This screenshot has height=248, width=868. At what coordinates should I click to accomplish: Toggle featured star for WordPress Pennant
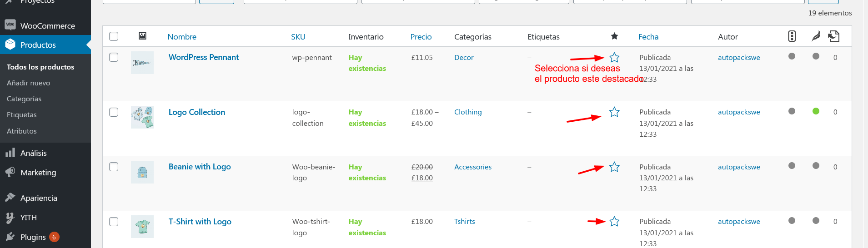[x=614, y=57]
